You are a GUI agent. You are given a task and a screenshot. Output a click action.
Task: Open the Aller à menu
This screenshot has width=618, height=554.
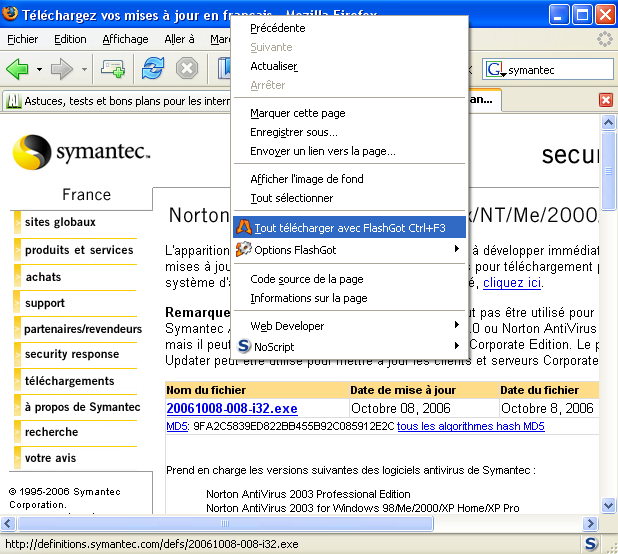(179, 39)
